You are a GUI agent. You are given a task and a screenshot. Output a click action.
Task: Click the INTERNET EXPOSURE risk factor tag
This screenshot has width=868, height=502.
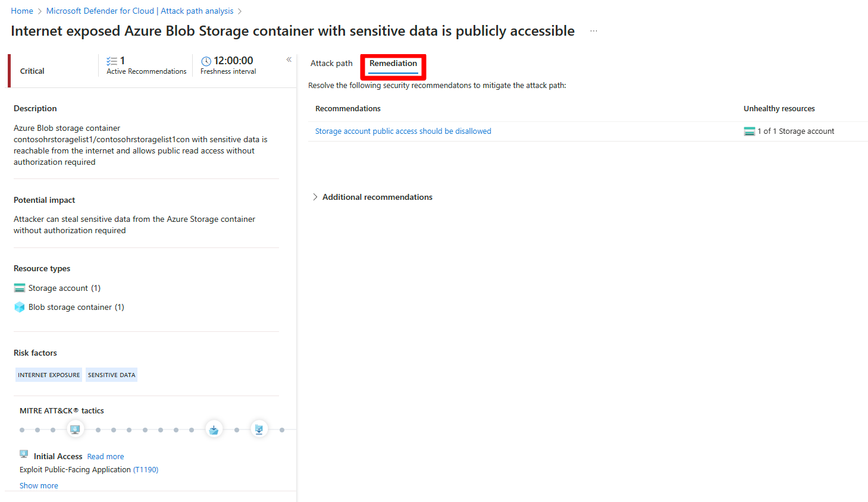[x=49, y=375]
